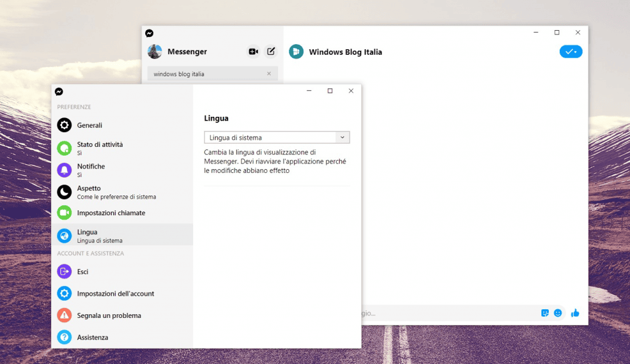Expand the blue checkmark dropdown button
630x364 pixels.
tap(571, 52)
